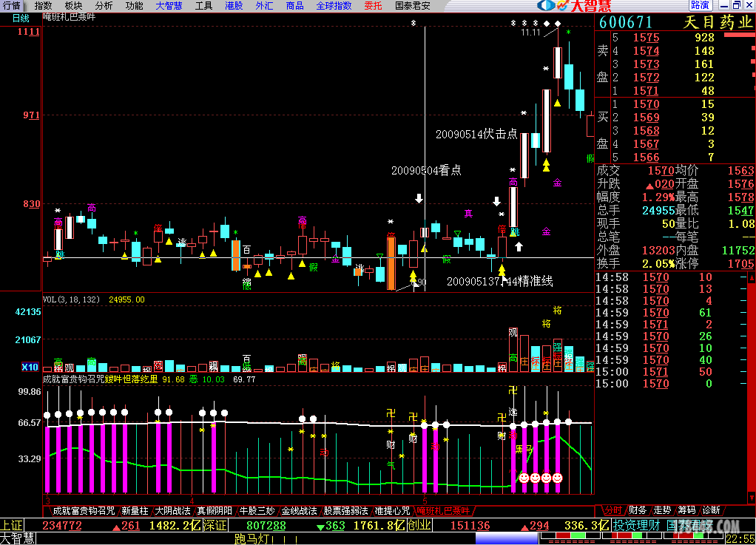Image resolution: width=756 pixels, height=545 pixels.
Task: Click the 20090514伏击点 annotation
Action: point(476,134)
